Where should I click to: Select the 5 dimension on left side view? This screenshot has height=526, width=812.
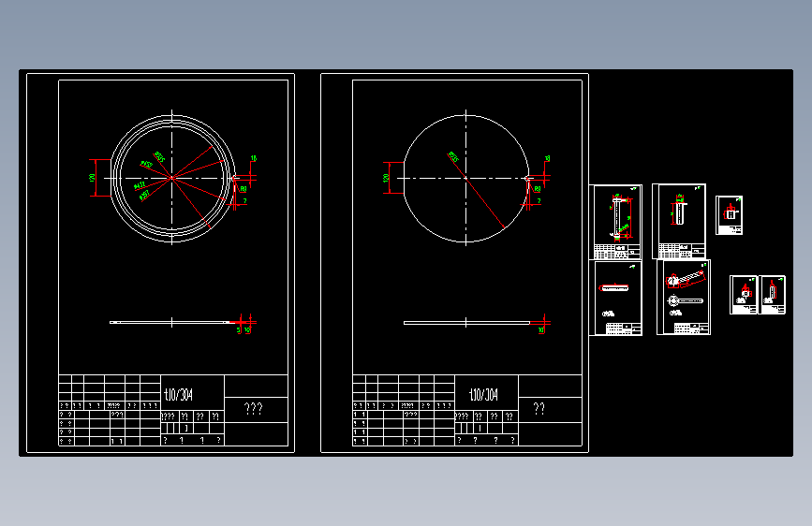[x=239, y=329]
